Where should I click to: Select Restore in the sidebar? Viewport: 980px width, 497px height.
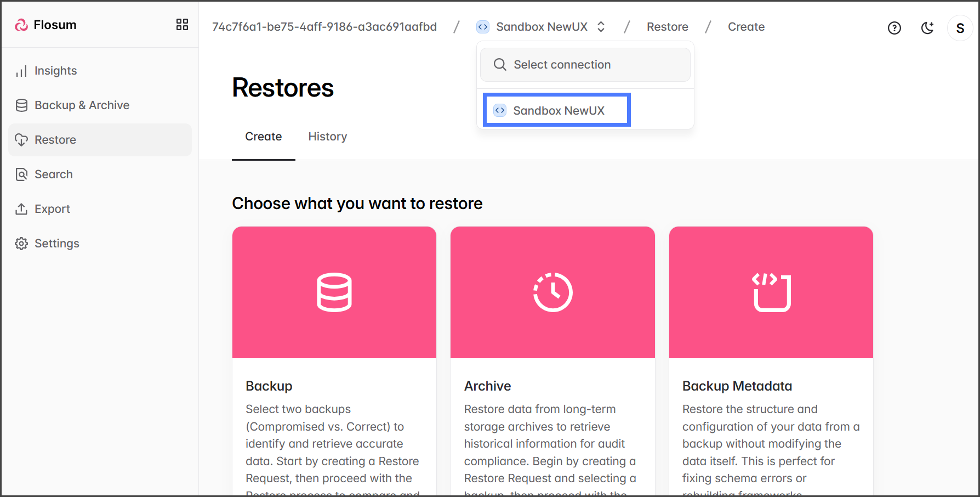tap(55, 140)
